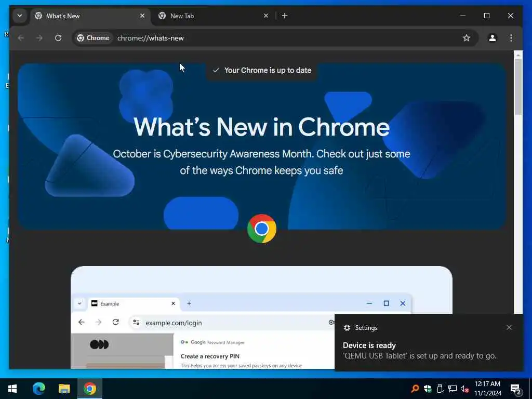The image size is (532, 399).
Task: Open the network tray icon
Action: (453, 389)
